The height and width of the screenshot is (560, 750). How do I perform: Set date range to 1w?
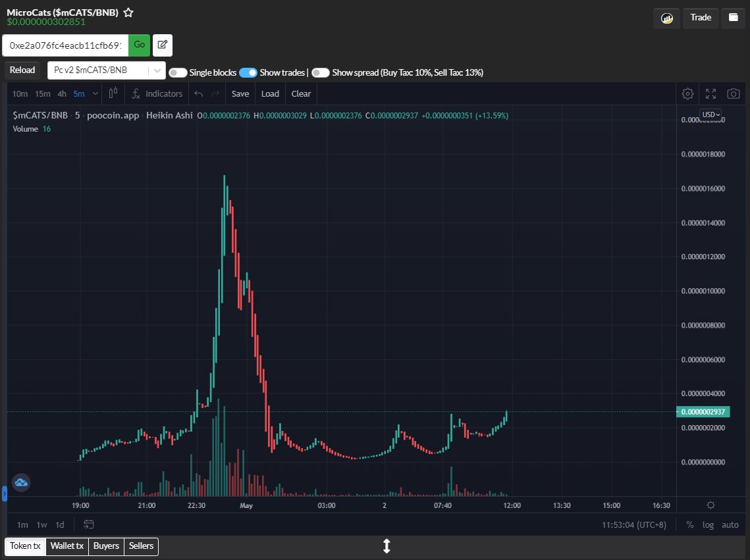tap(42, 524)
